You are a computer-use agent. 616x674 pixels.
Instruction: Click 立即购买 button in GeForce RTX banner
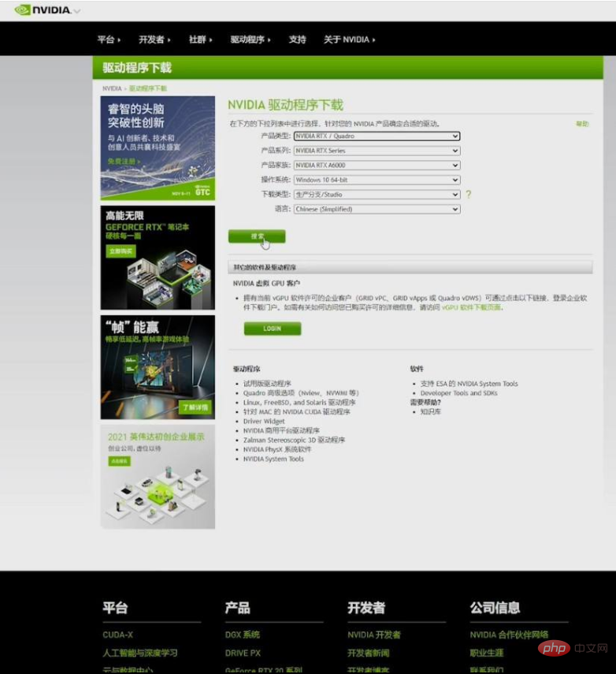coord(121,251)
